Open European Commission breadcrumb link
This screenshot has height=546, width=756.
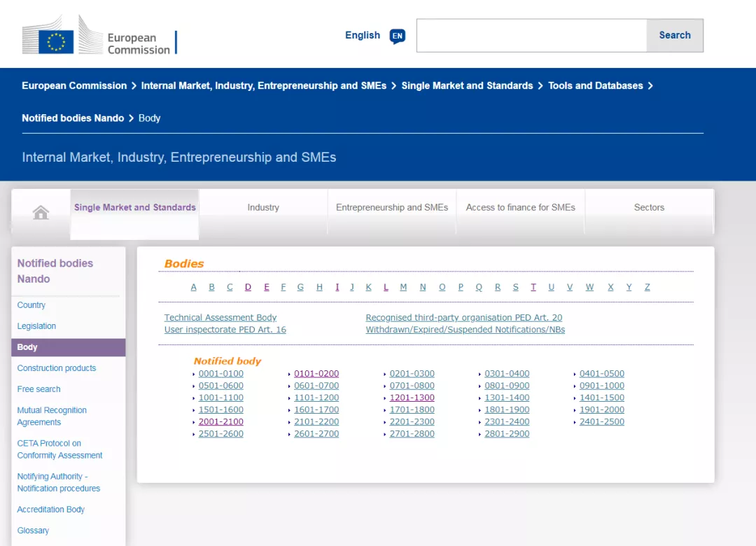coord(74,85)
